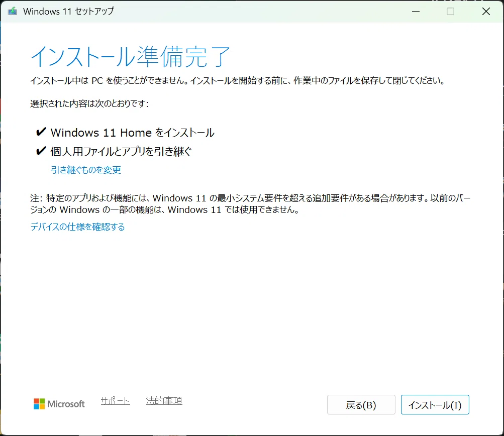Screen dimensions: 504x436
Task: Click the Windows 11 セットアップ window title
Action: 68,11
